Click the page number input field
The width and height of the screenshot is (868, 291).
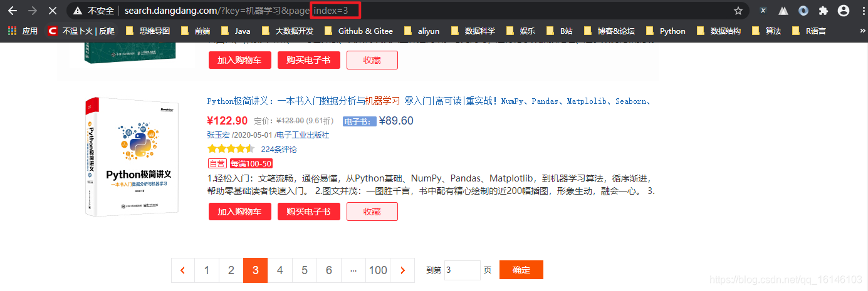tap(463, 270)
